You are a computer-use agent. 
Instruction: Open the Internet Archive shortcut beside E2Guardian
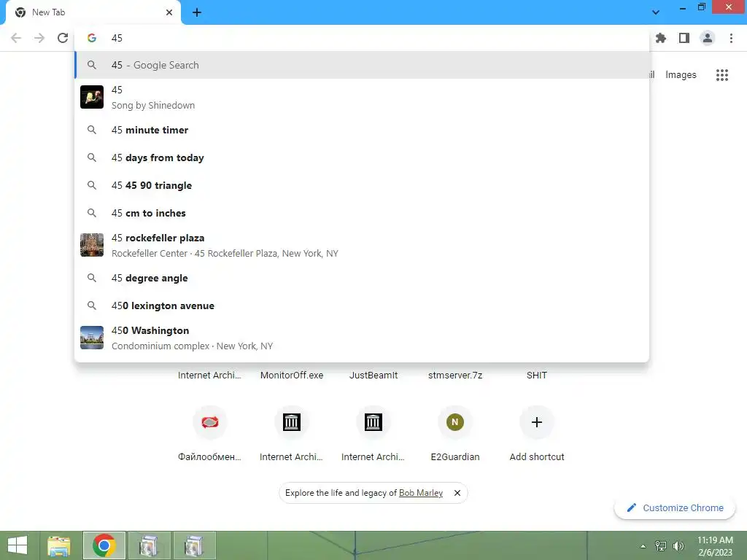(x=373, y=422)
